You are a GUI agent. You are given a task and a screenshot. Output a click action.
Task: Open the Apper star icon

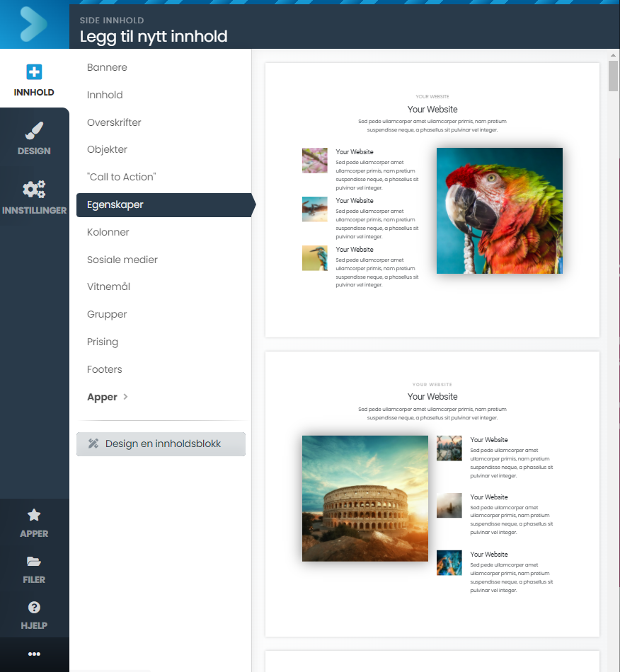[34, 516]
